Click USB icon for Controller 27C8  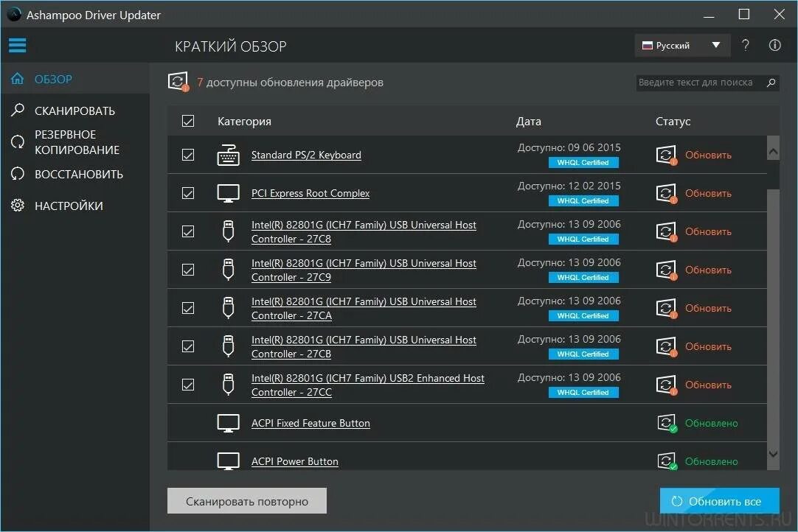[228, 231]
